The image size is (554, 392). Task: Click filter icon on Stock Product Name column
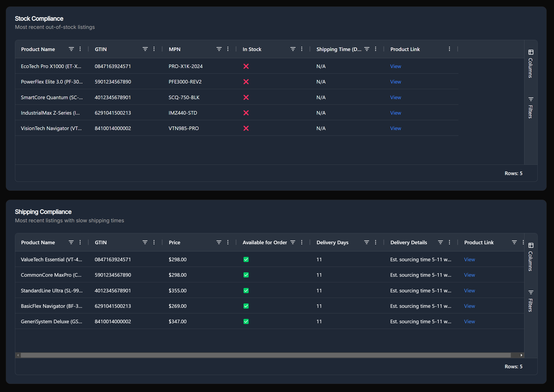(x=71, y=49)
